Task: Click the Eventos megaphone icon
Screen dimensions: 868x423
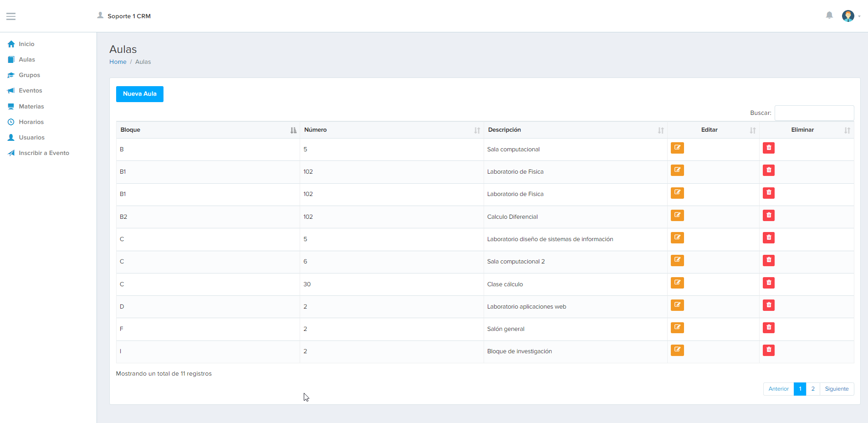Action: pos(11,90)
